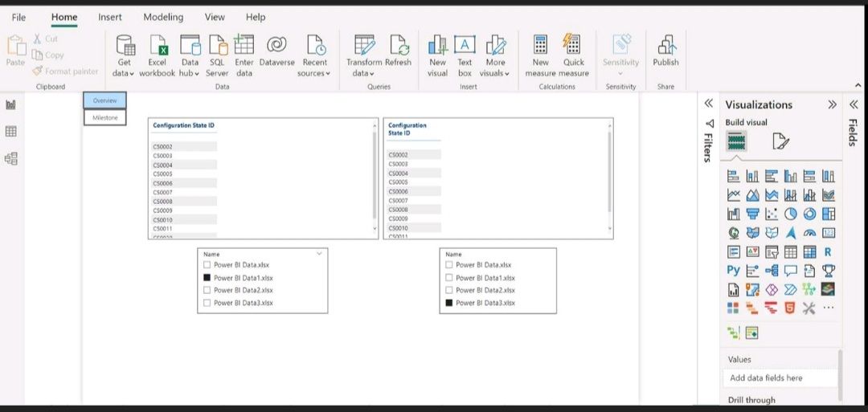Create a Quick measure
The height and width of the screenshot is (412, 868).
click(x=574, y=55)
